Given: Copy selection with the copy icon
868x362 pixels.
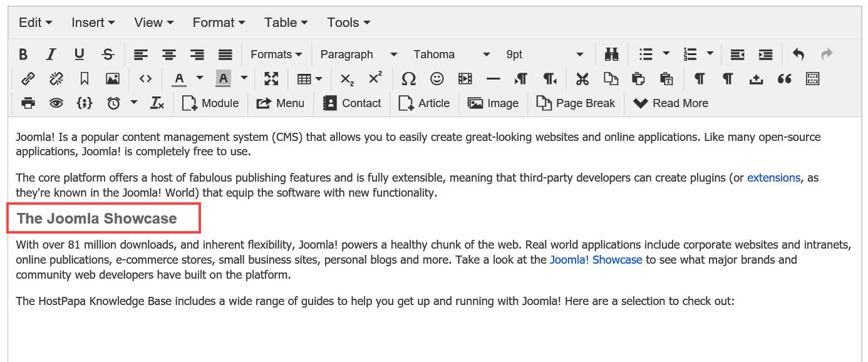Looking at the screenshot, I should pos(611,79).
